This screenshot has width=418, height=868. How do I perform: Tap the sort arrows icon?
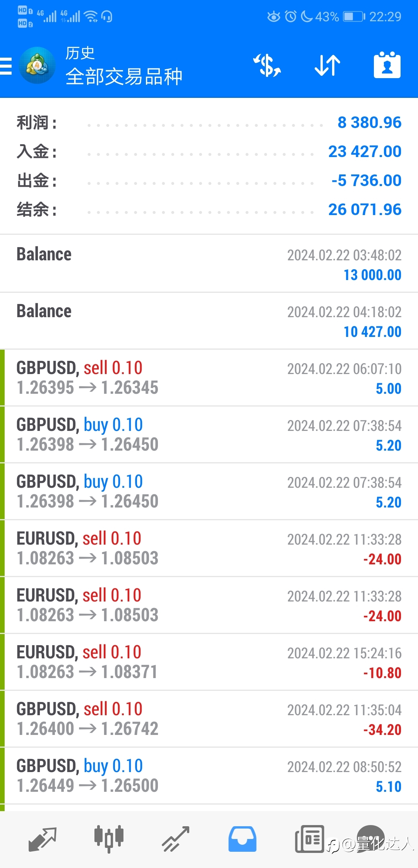(327, 65)
